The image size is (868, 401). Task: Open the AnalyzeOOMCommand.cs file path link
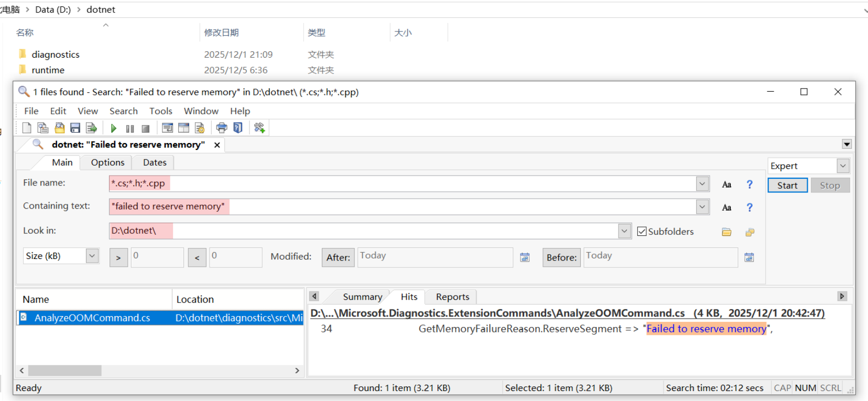point(568,313)
